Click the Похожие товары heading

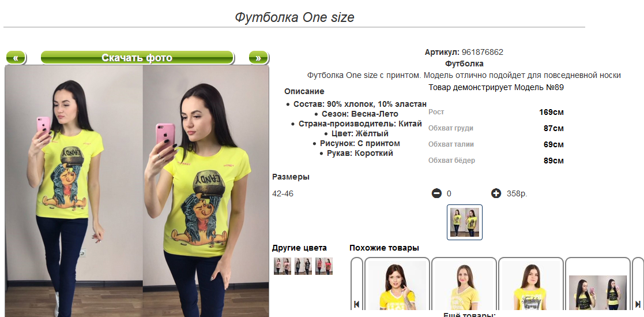[384, 248]
